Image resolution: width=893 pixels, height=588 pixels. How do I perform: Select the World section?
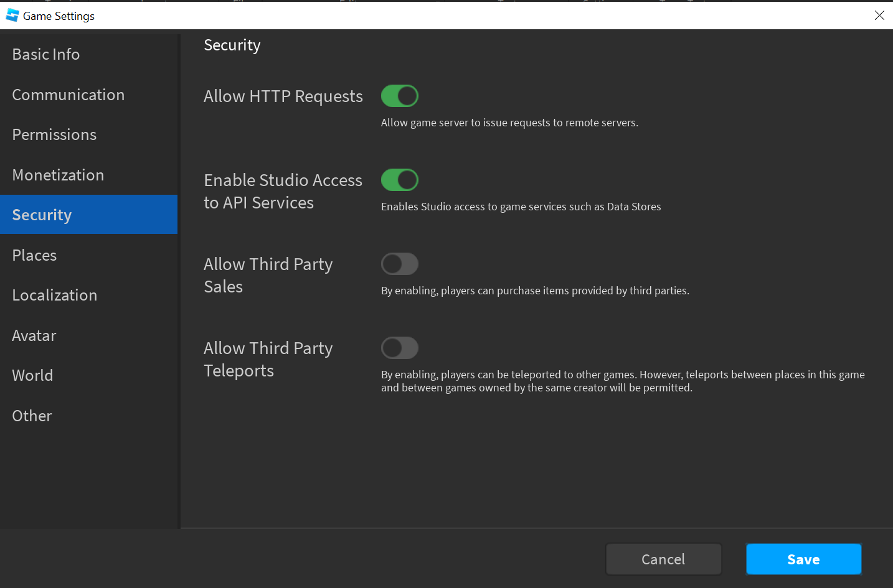(32, 375)
